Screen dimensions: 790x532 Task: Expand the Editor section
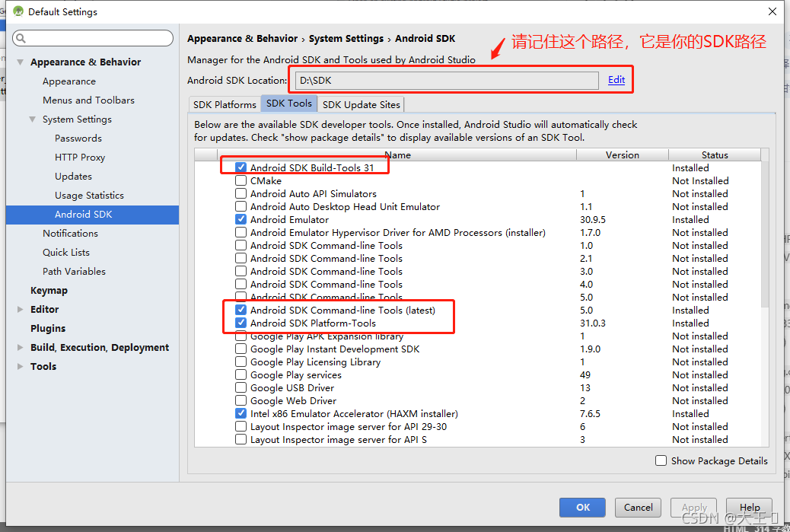(20, 309)
